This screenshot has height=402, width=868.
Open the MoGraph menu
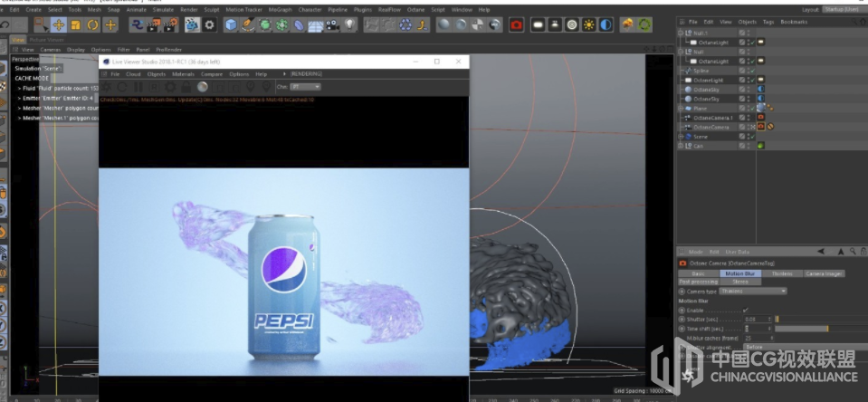tap(280, 9)
